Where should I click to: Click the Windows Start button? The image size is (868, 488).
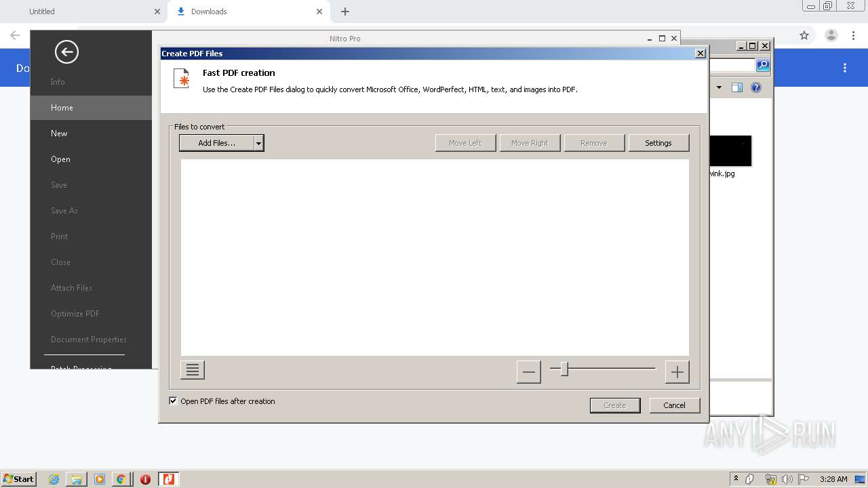click(18, 479)
